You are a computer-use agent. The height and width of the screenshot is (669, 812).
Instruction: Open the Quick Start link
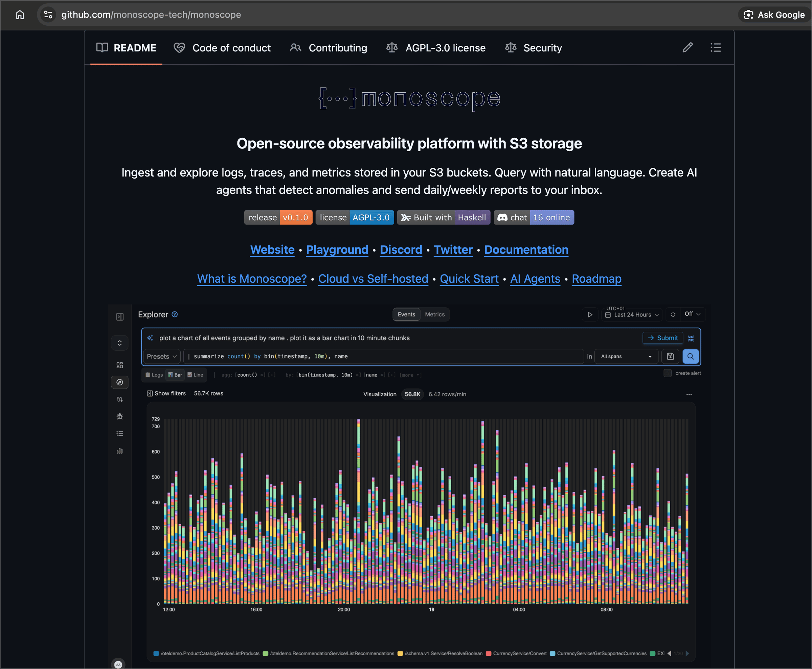pyautogui.click(x=469, y=279)
